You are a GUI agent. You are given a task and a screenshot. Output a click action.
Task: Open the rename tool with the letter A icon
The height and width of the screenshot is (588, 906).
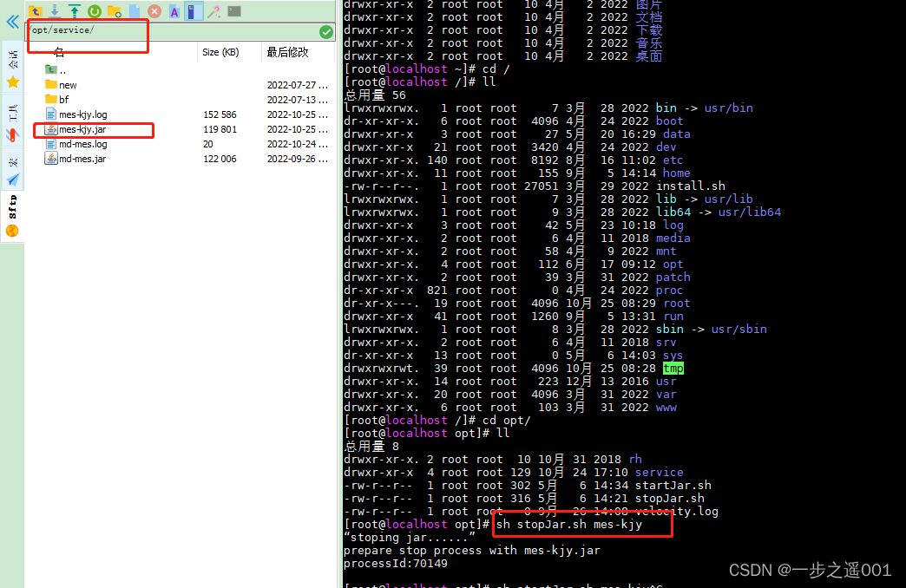coord(174,11)
